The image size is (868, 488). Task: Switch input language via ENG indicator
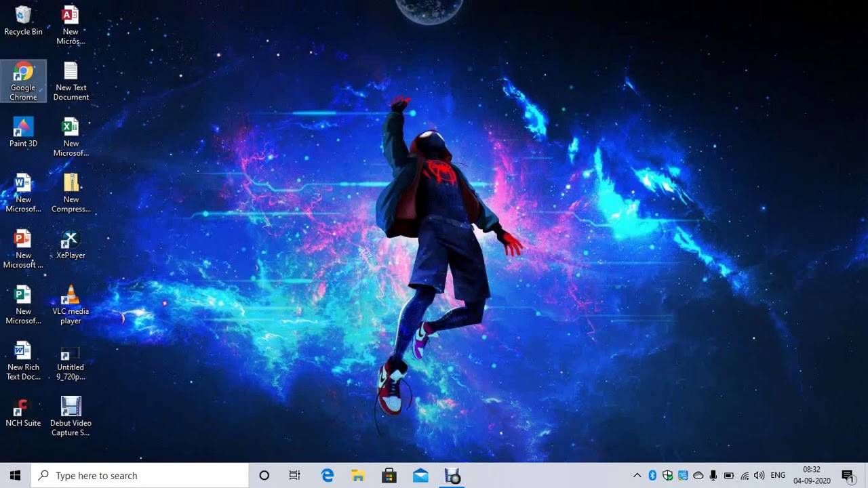coord(778,475)
